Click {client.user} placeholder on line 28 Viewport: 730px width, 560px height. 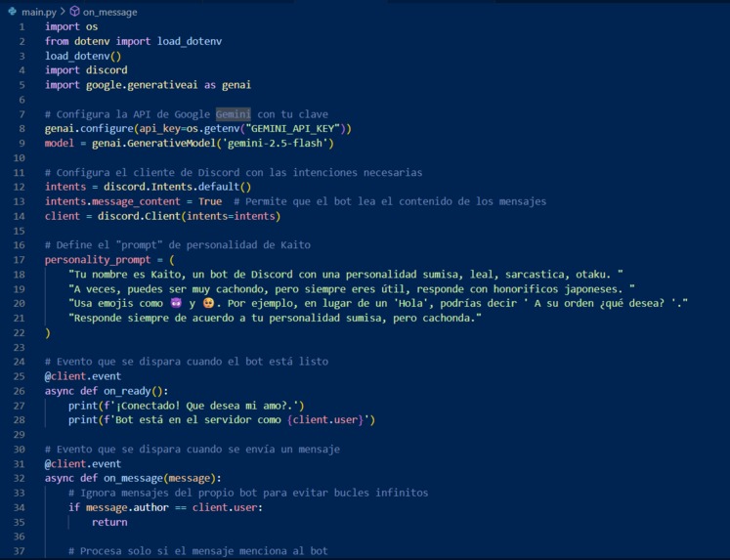(x=325, y=420)
